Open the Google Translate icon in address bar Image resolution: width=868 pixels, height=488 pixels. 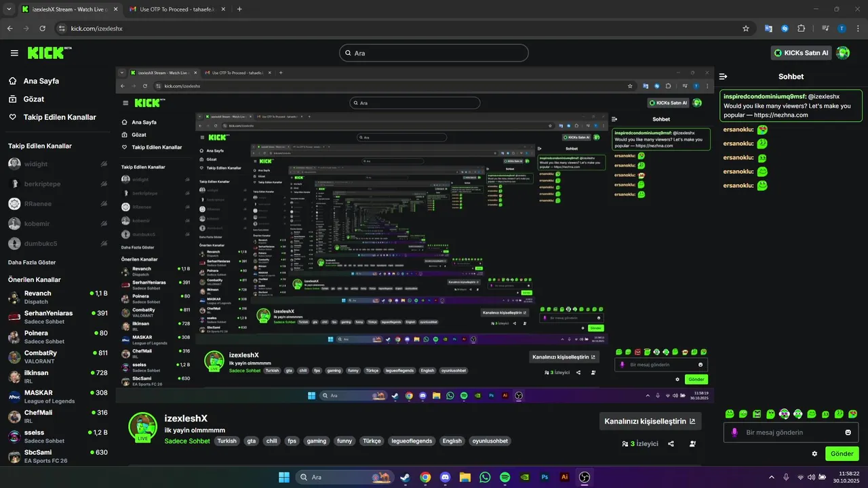pos(768,28)
